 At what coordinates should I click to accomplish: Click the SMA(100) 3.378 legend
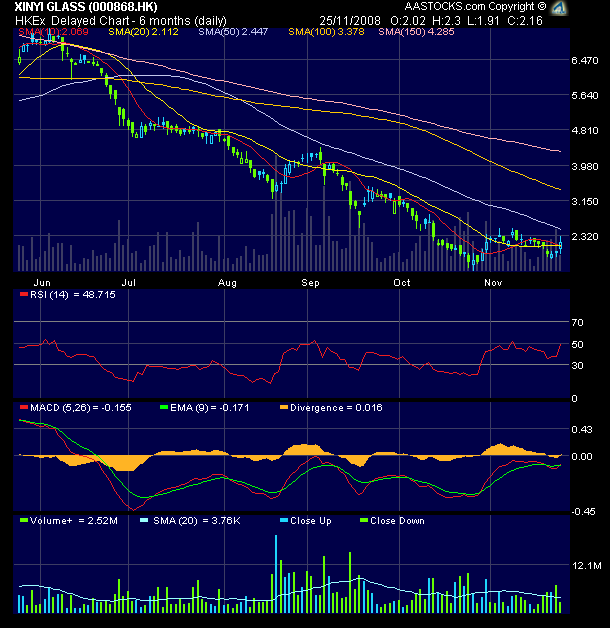tap(326, 32)
